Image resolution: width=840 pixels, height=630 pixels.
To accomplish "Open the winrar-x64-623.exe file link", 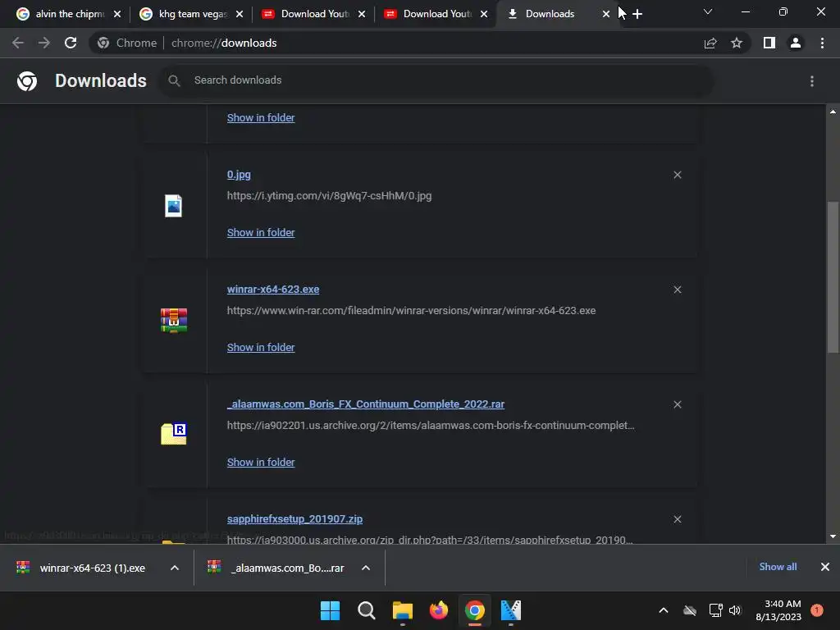I will click(x=272, y=290).
